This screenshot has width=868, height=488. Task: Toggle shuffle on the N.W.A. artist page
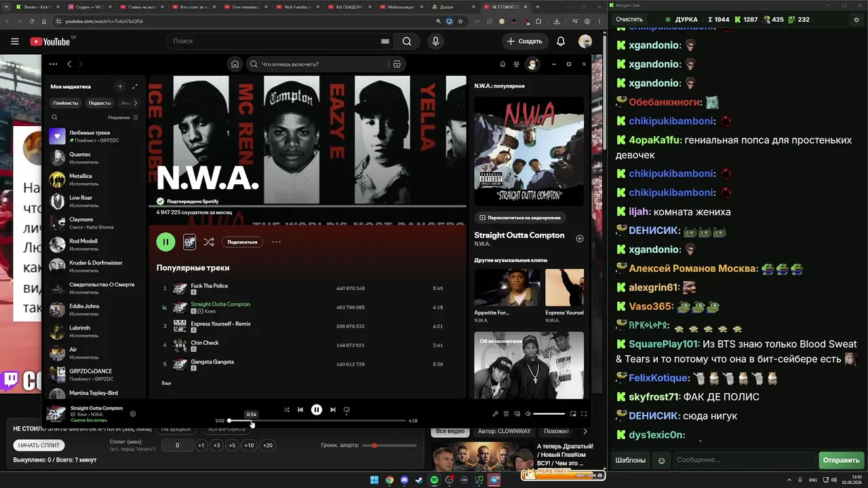(209, 242)
